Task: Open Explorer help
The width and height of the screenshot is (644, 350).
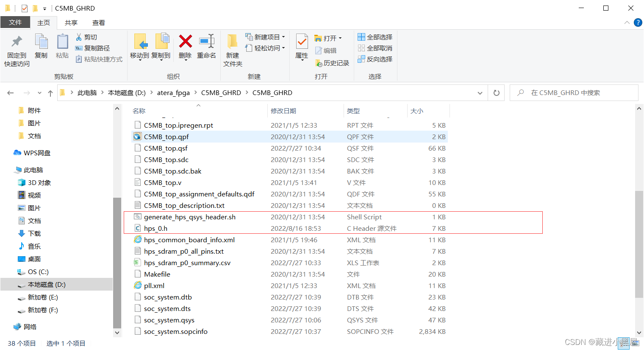Action: click(638, 22)
